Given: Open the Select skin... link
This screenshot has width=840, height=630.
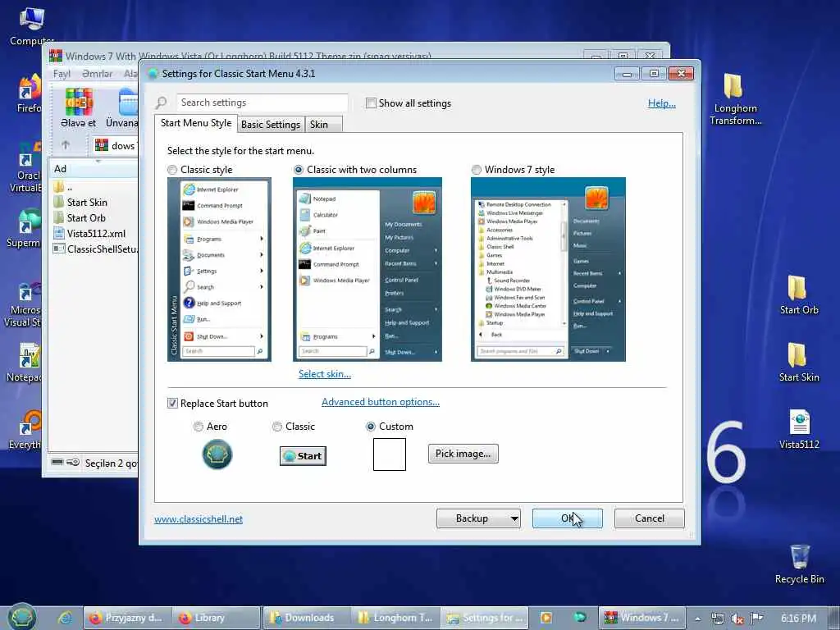Looking at the screenshot, I should [325, 374].
